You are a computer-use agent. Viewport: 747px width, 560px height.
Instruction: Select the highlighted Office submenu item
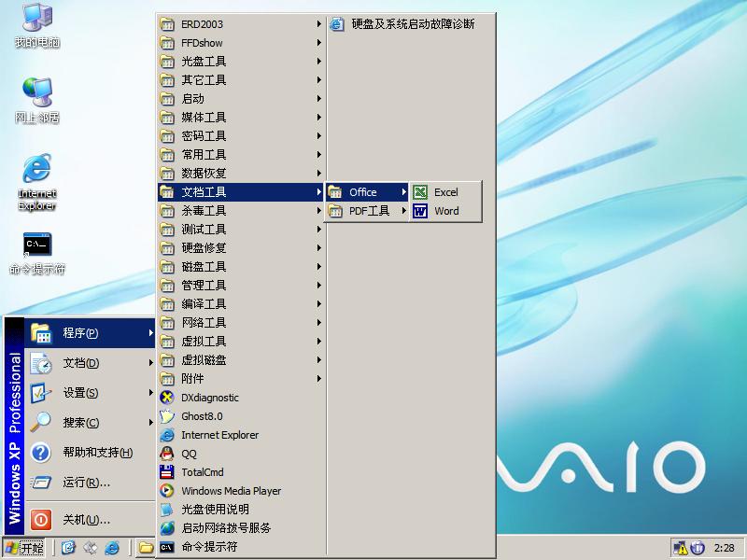coord(367,192)
